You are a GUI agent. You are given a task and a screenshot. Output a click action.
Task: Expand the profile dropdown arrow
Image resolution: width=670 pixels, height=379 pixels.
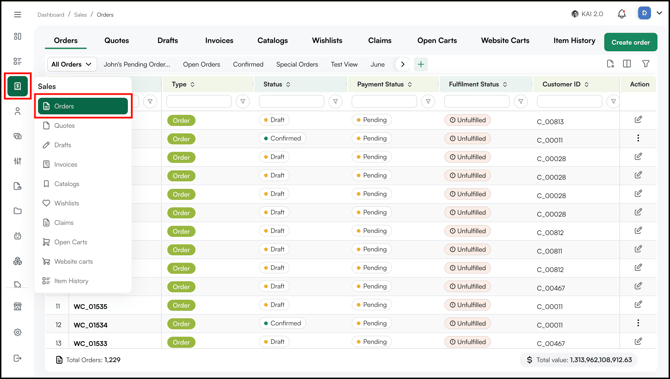click(659, 14)
